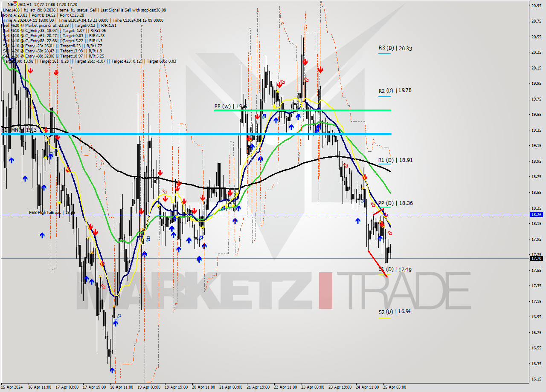Click the 19.75 price axis value

tap(536, 99)
